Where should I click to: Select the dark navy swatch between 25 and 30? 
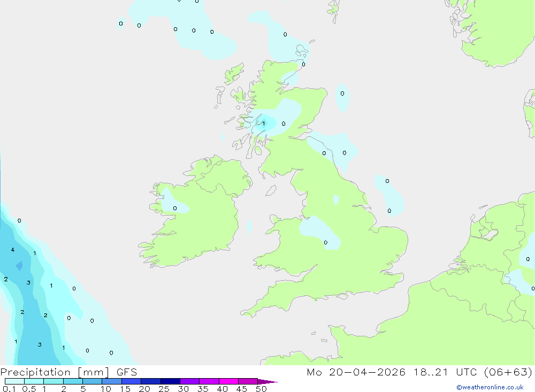(x=170, y=381)
